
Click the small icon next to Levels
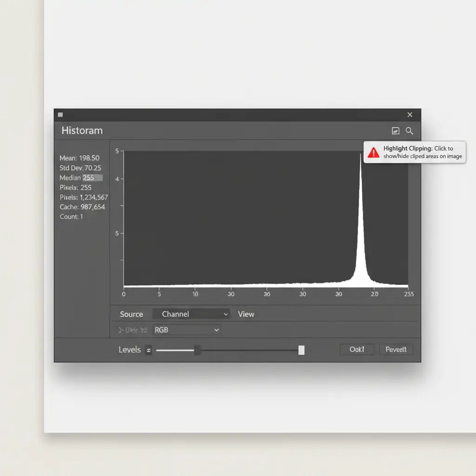pyautogui.click(x=148, y=350)
